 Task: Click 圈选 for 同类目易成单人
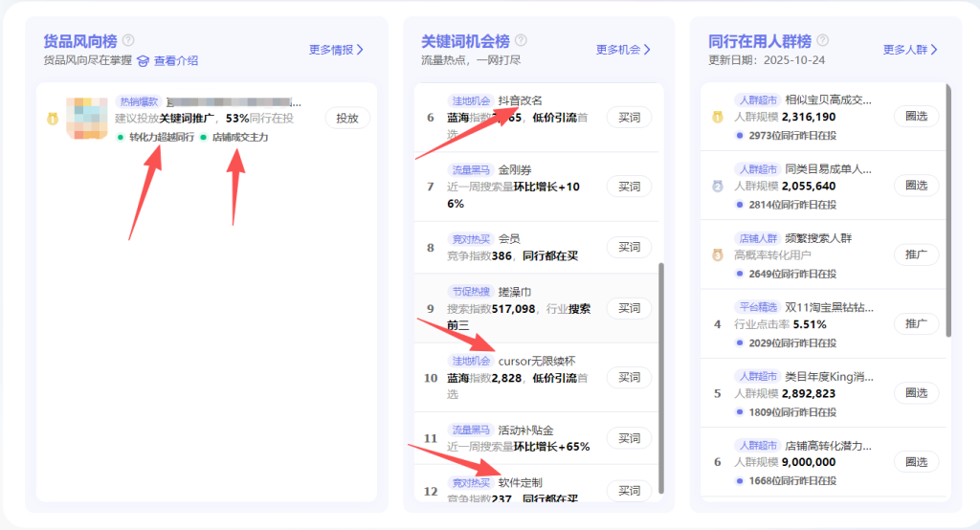[916, 186]
